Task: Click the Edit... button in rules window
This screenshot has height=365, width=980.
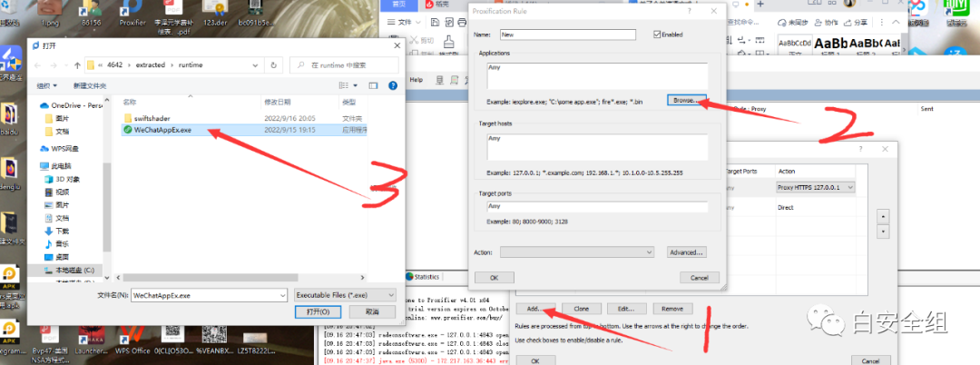Action: [627, 309]
